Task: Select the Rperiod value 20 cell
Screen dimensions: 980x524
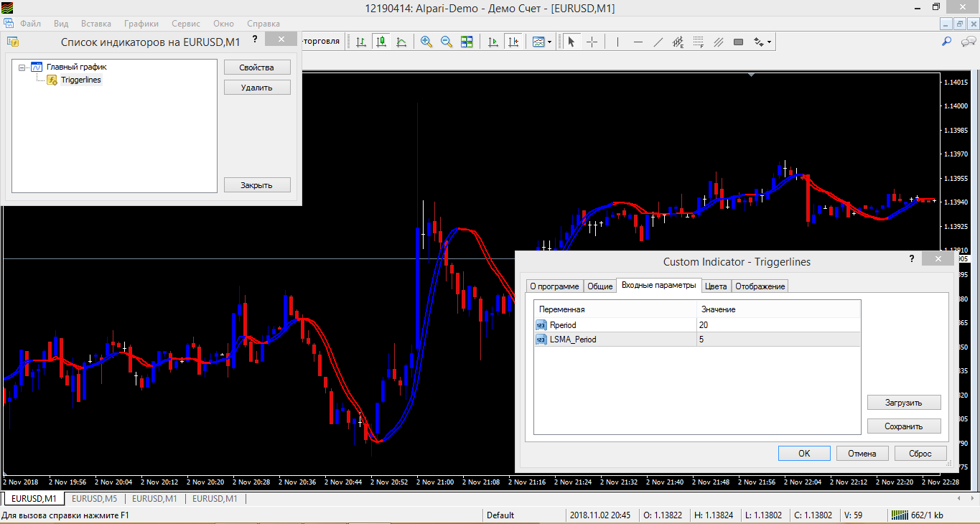Action: [778, 325]
